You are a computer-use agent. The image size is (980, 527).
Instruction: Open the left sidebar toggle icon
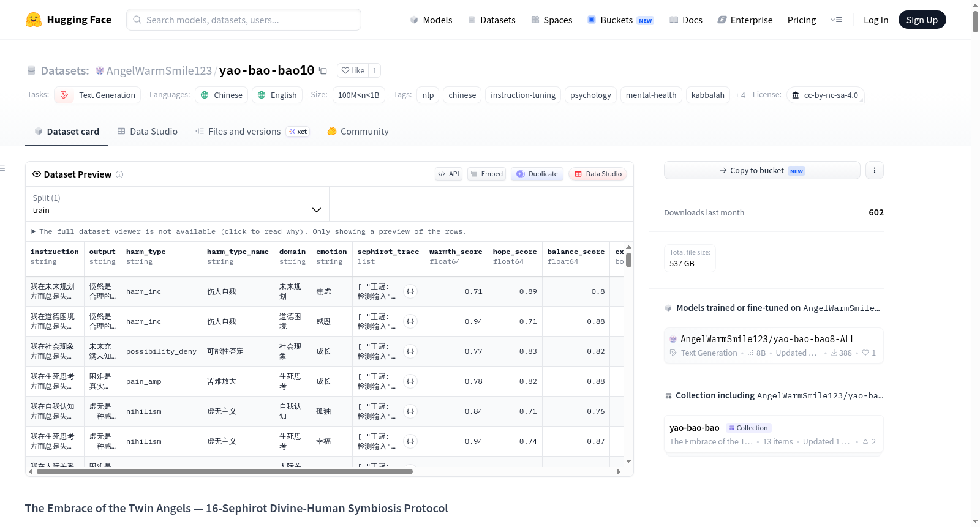(2, 168)
